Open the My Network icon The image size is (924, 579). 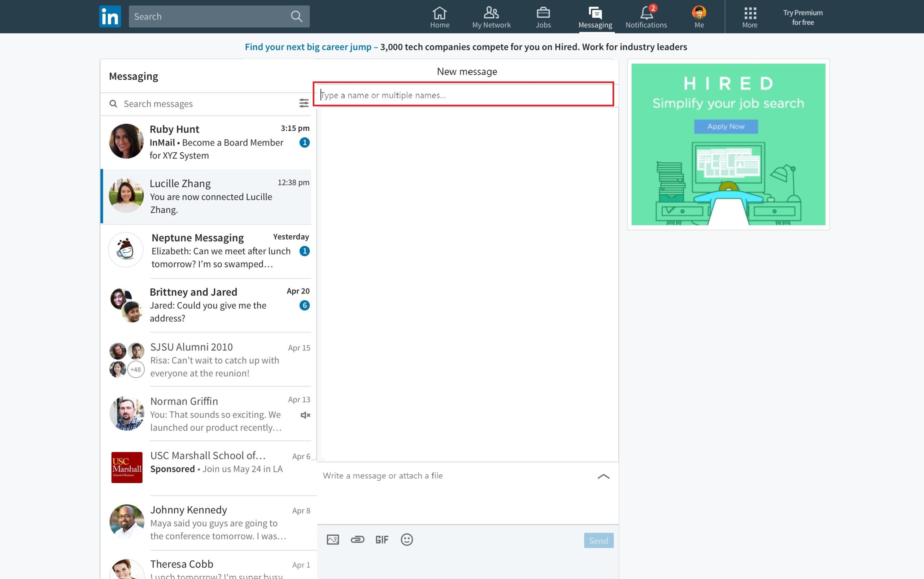pyautogui.click(x=491, y=17)
